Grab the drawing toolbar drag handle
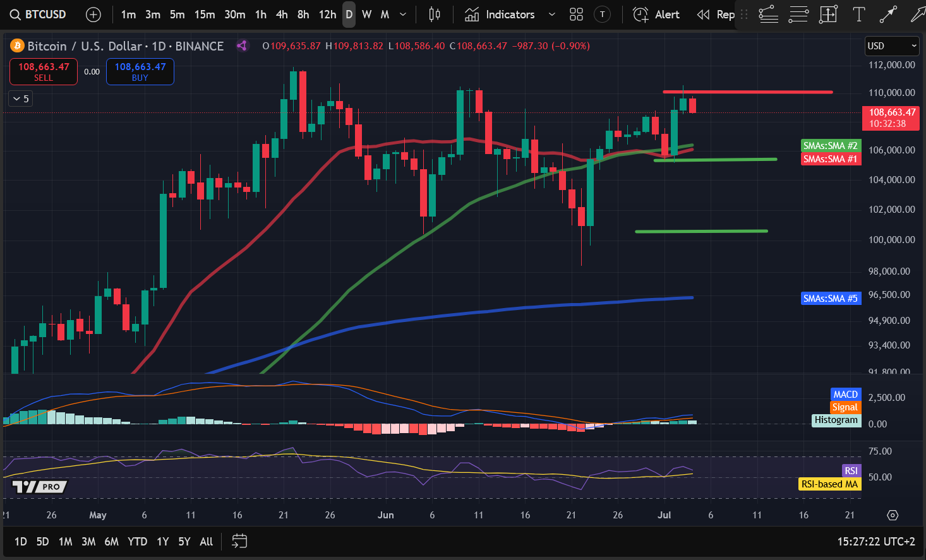 [x=744, y=15]
